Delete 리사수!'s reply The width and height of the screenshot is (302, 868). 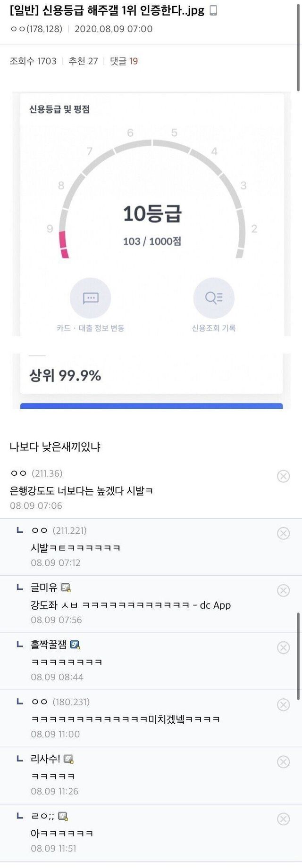coord(283,762)
